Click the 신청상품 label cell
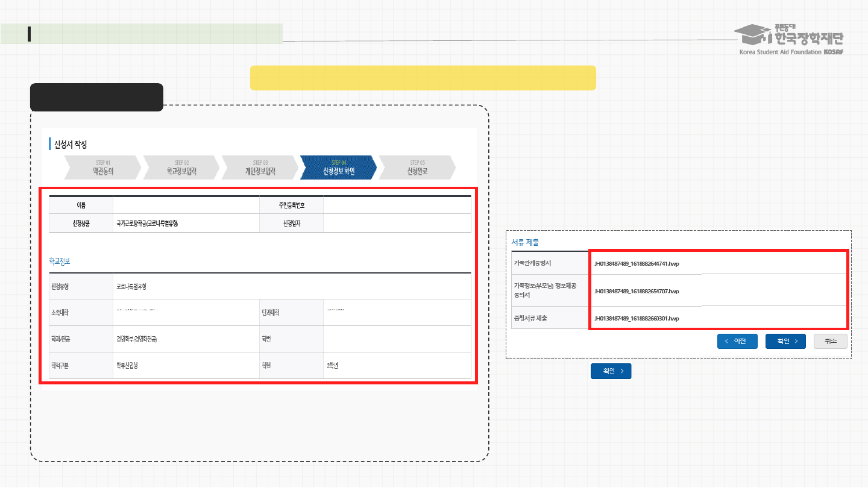The height and width of the screenshot is (488, 868). pyautogui.click(x=81, y=224)
